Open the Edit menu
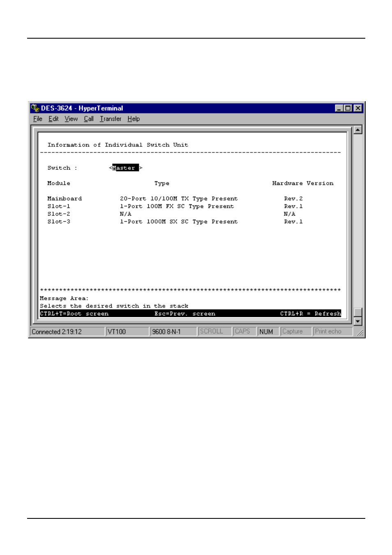Image resolution: width=392 pixels, height=555 pixels. tap(53, 119)
